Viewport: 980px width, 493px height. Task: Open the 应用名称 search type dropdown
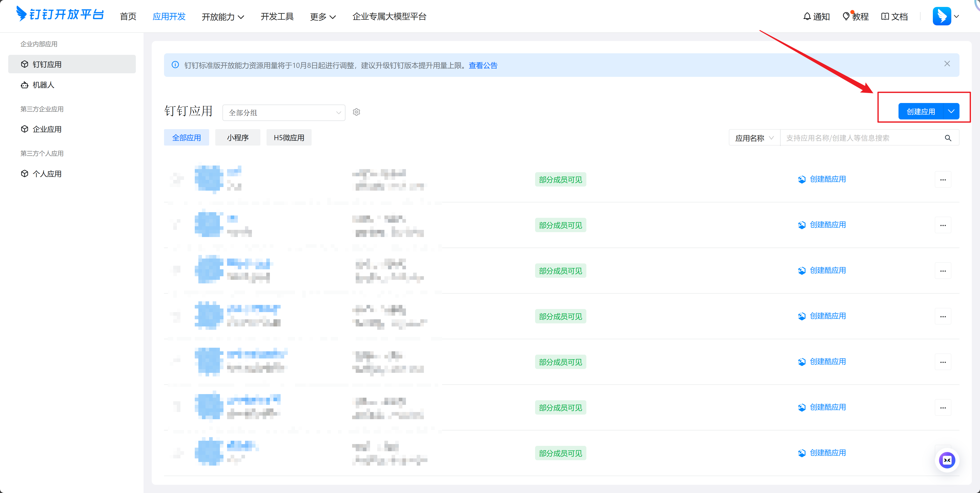click(x=754, y=138)
